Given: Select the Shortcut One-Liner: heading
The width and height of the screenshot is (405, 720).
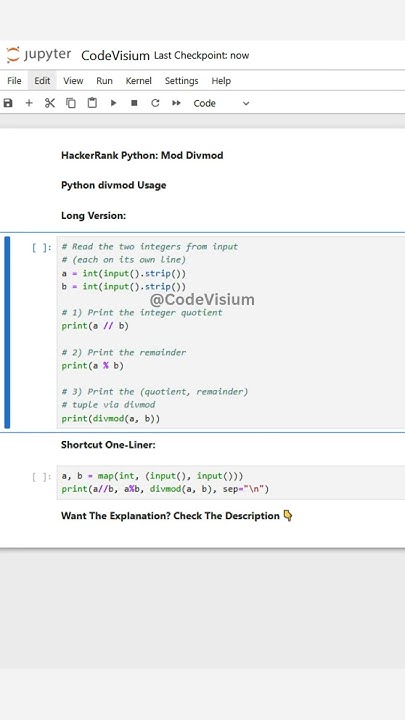Looking at the screenshot, I should (108, 444).
